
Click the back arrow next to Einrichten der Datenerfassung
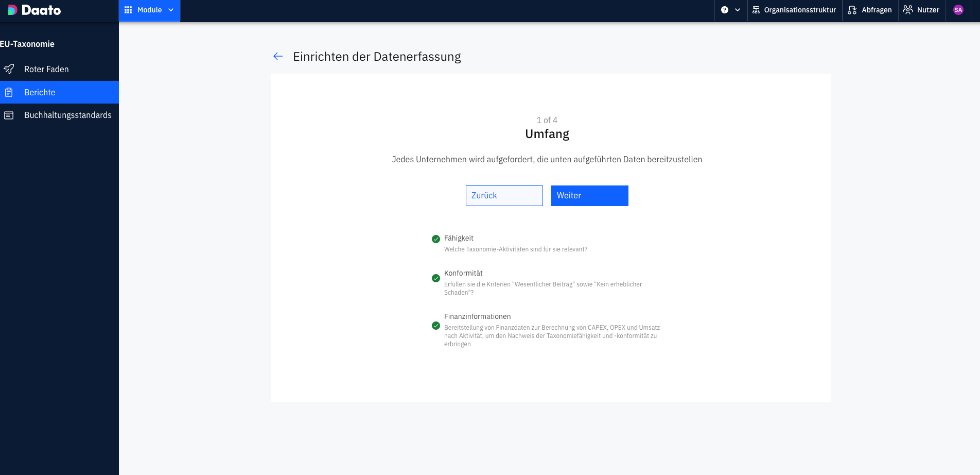click(x=278, y=56)
